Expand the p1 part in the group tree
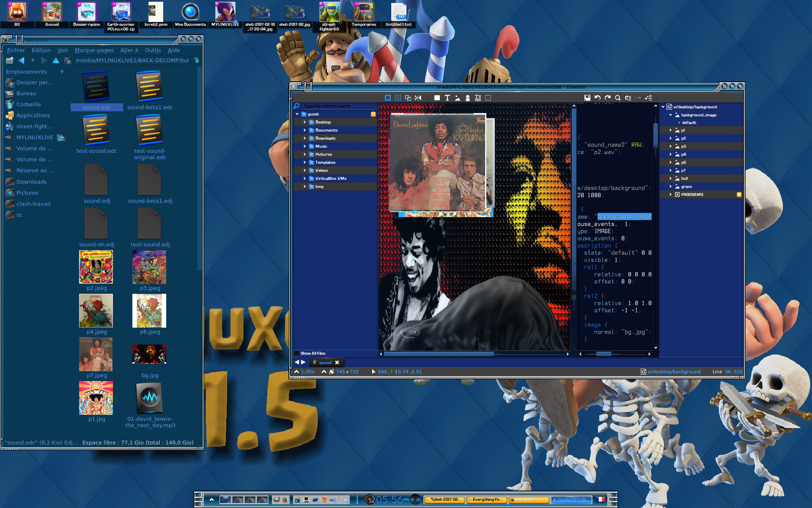This screenshot has width=812, height=508. [670, 130]
